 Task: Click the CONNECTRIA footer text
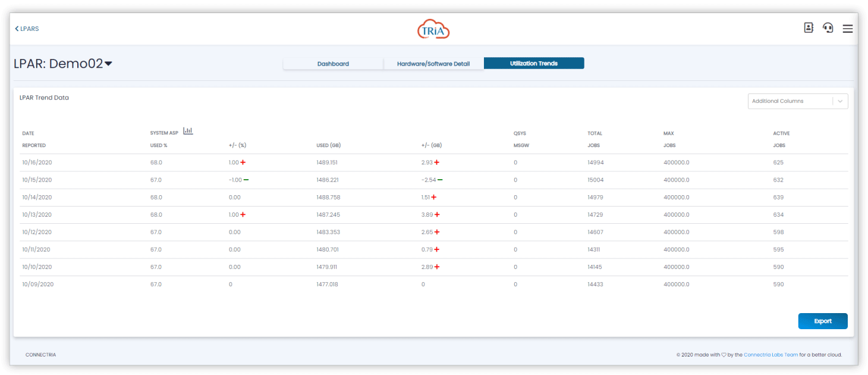pos(40,355)
